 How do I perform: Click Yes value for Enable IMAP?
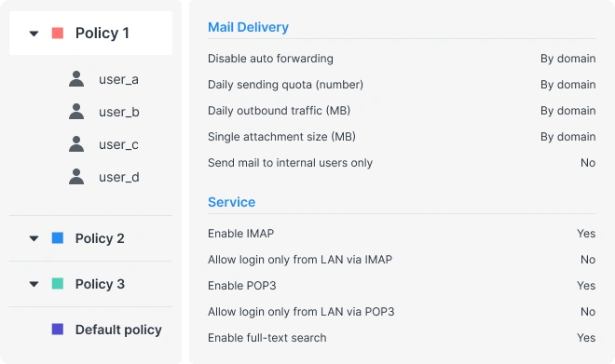click(x=586, y=234)
